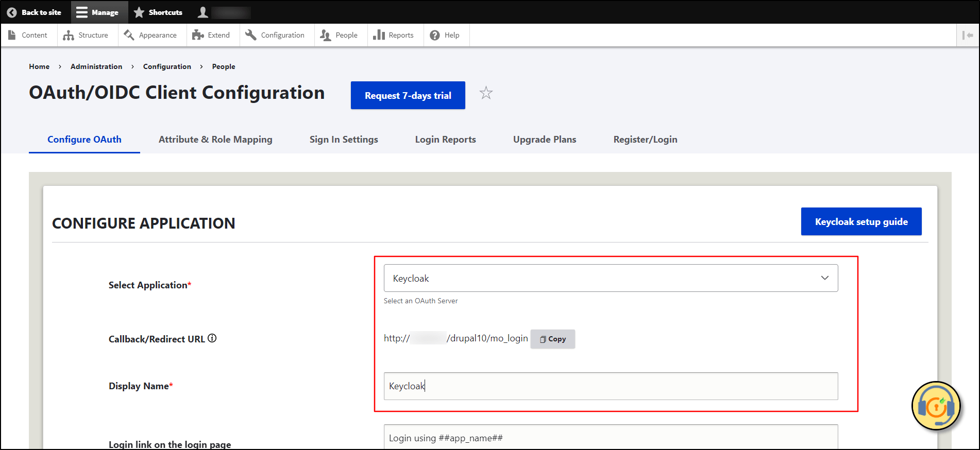
Task: Open the user account menu icon
Action: pos(203,12)
